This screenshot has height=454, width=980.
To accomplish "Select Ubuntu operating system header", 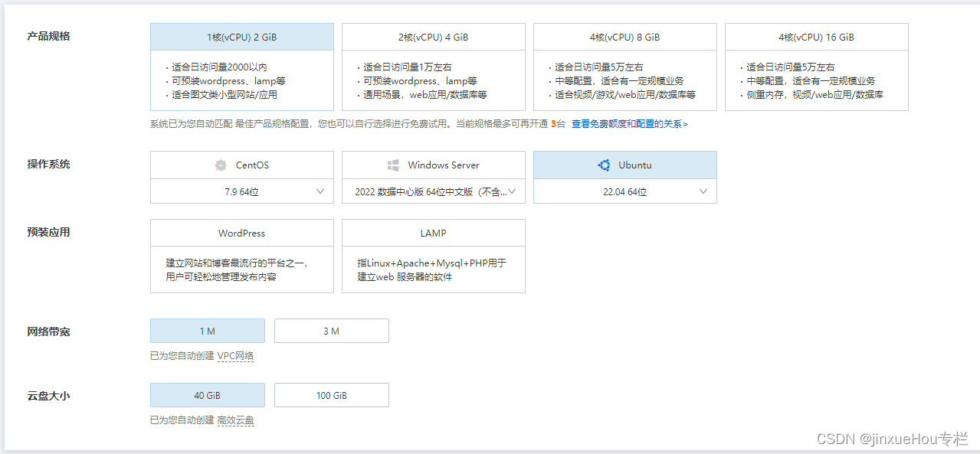I will [x=625, y=165].
